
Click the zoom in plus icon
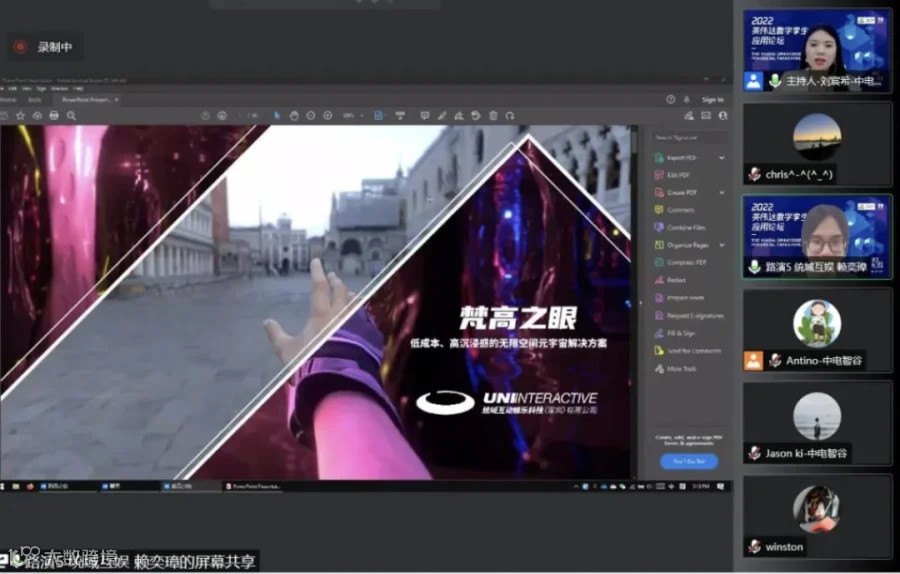[x=328, y=115]
